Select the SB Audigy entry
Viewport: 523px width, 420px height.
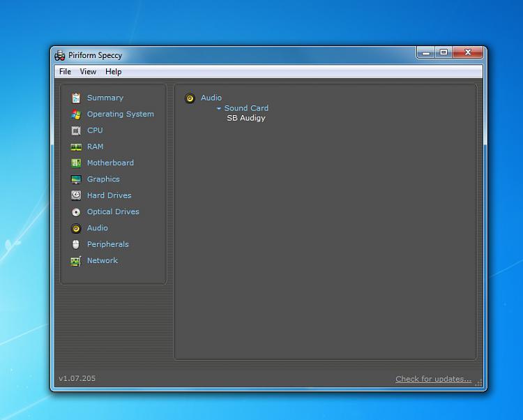point(246,118)
